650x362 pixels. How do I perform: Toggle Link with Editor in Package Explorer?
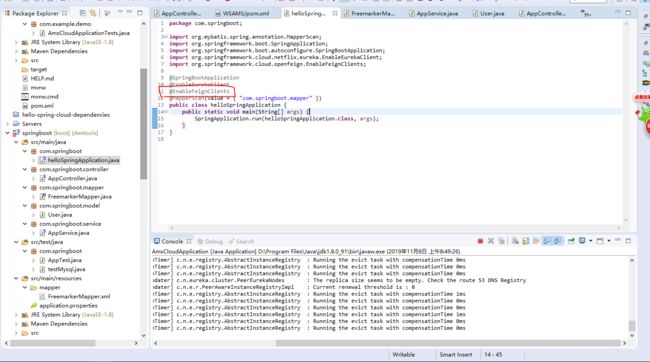(93, 13)
